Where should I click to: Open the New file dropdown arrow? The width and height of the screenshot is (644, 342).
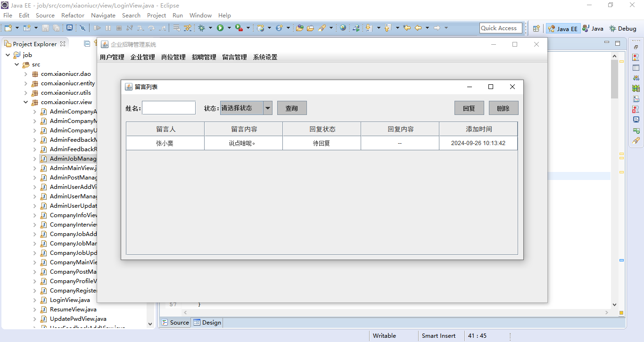[16, 28]
